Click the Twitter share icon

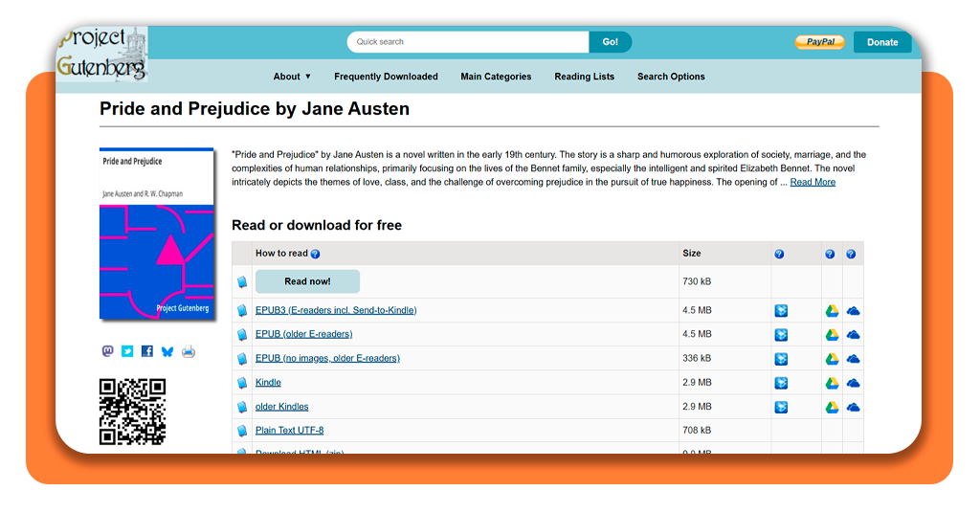[x=127, y=351]
